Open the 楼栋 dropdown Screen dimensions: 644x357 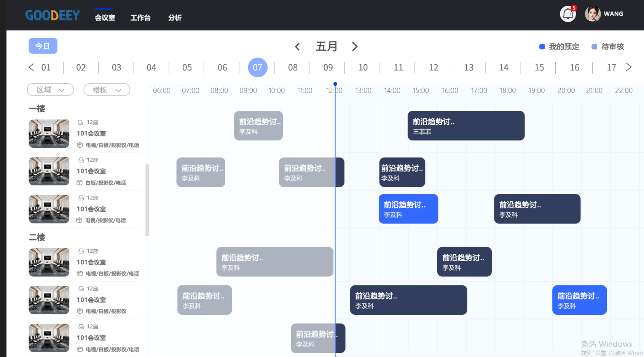[x=107, y=89]
